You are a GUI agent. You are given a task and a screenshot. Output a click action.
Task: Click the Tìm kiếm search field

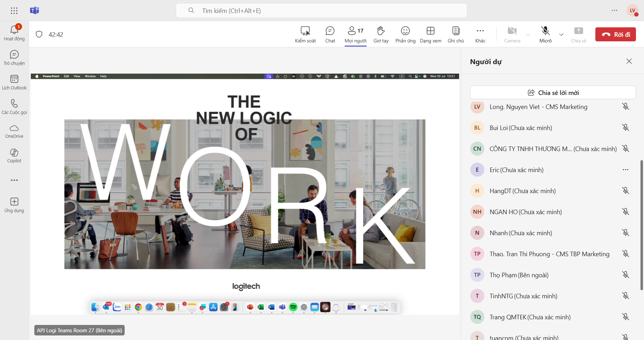(x=321, y=11)
